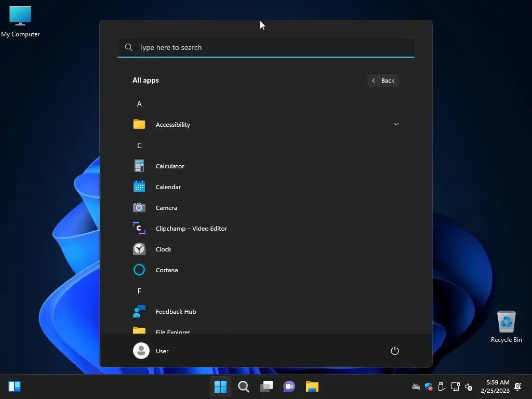532x399 pixels.
Task: Jump to letter C section header
Action: tap(139, 145)
